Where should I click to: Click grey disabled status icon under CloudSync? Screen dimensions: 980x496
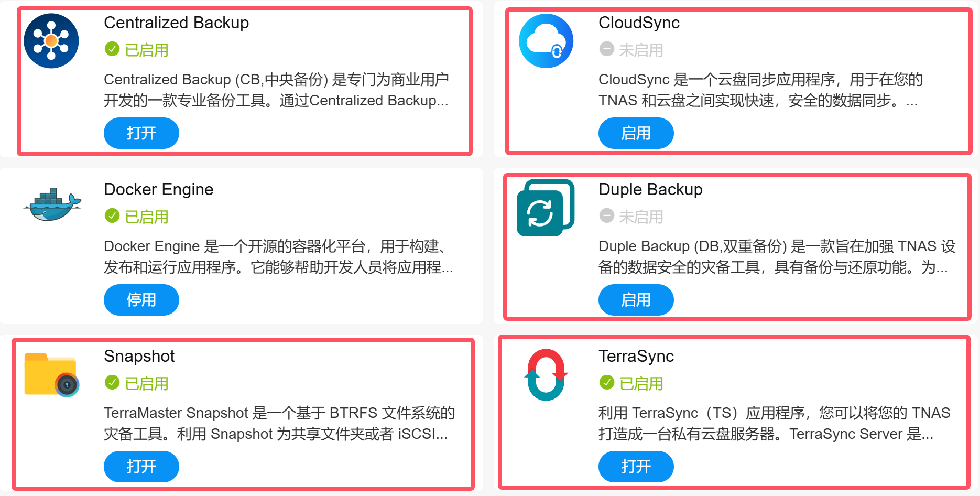pyautogui.click(x=607, y=49)
